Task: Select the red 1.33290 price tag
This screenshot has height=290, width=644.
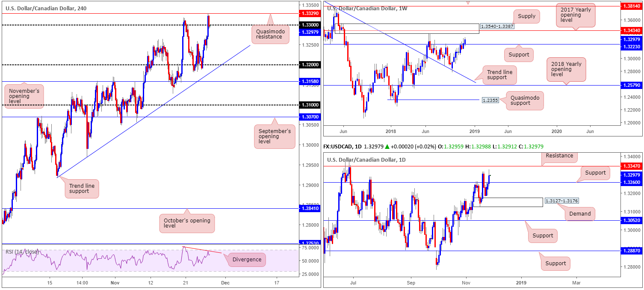Action: click(310, 14)
